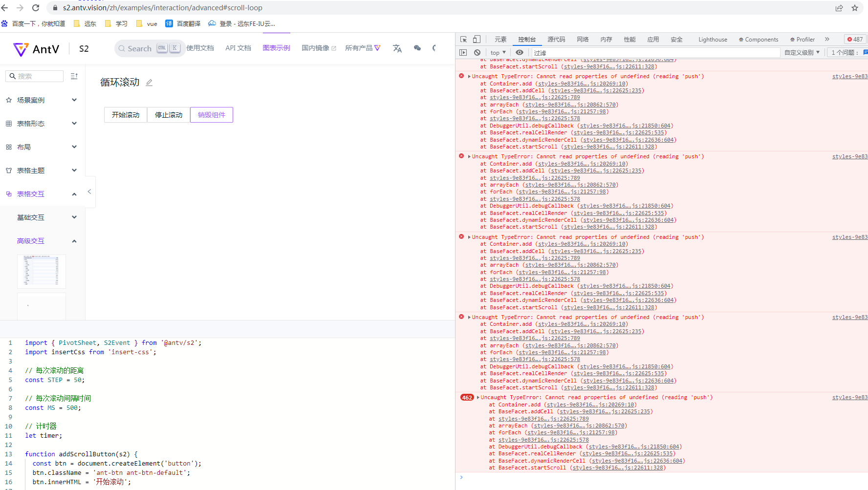Open the device toolbar icon in DevTools
This screenshot has height=490, width=868.
[x=477, y=39]
